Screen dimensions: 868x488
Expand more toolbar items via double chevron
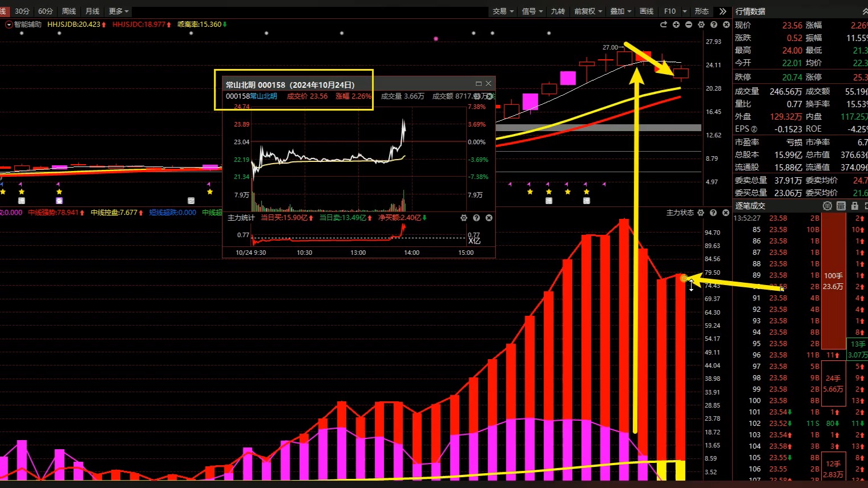pyautogui.click(x=723, y=11)
